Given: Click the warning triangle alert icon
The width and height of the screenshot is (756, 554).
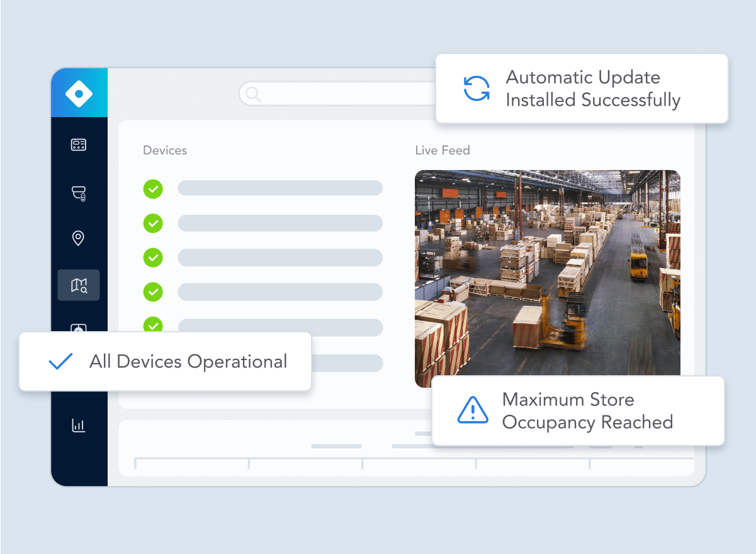Looking at the screenshot, I should click(x=472, y=410).
